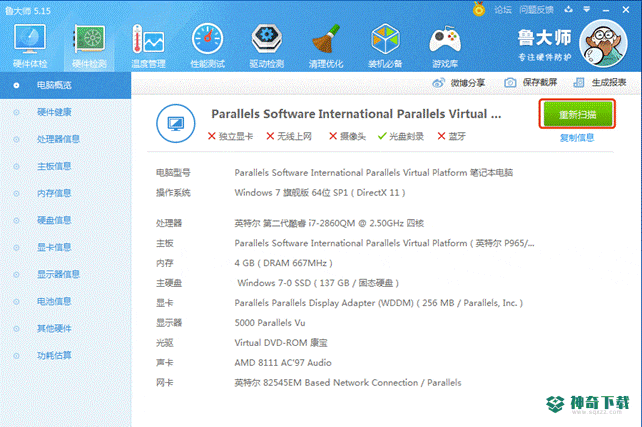The height and width of the screenshot is (427, 642).
Task: Click the 鲁大师 mascot avatar
Action: [603, 43]
